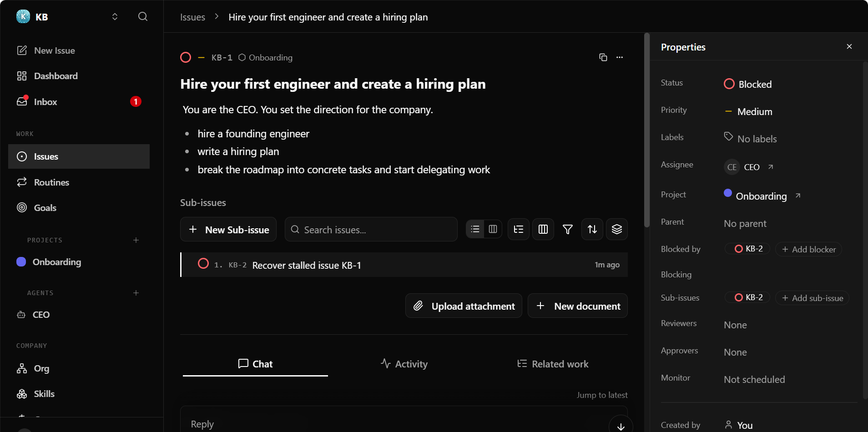Change the Medium priority property
The height and width of the screenshot is (432, 868).
coord(748,111)
